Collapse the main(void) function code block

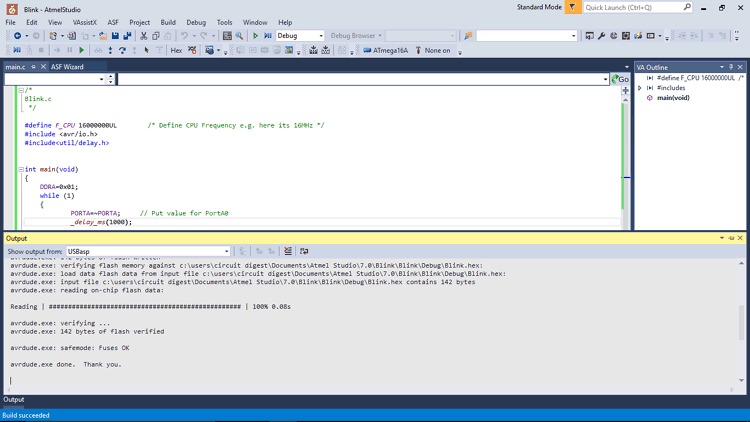pos(21,169)
